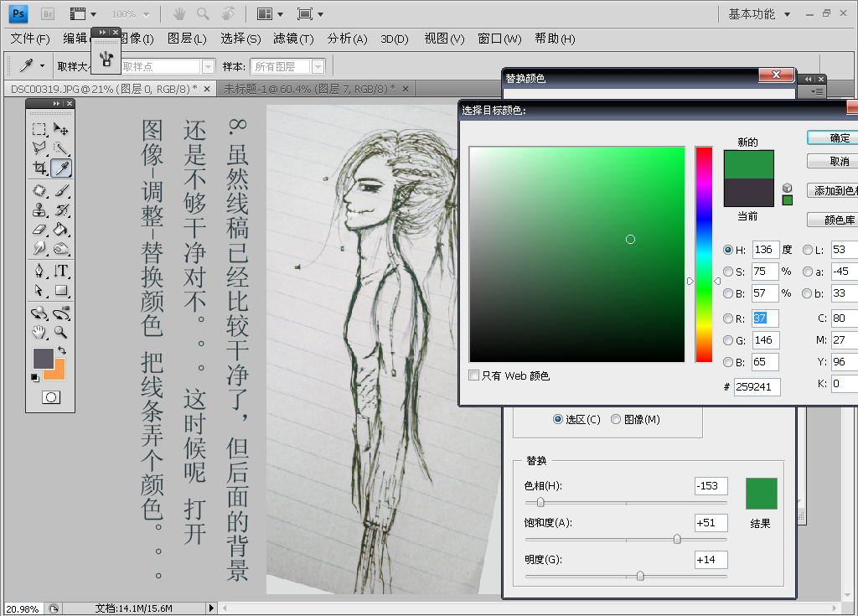Select the S saturation radio button
The image size is (858, 616).
click(727, 272)
